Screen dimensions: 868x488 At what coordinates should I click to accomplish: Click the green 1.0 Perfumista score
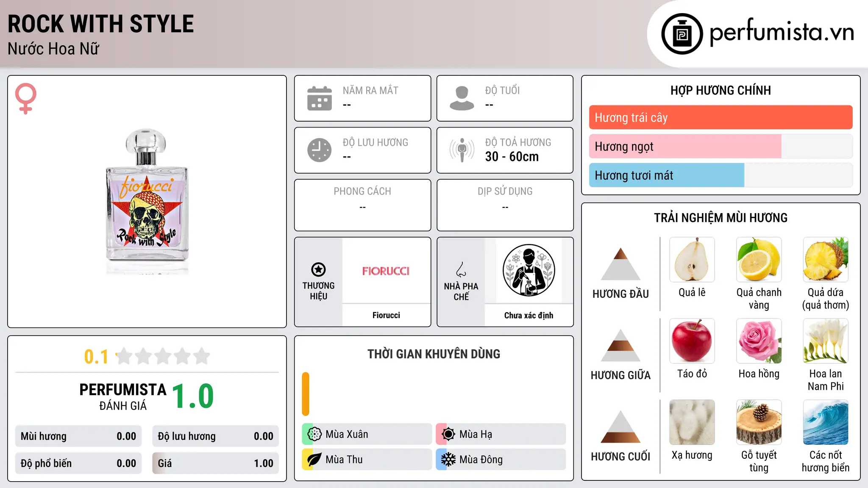193,396
